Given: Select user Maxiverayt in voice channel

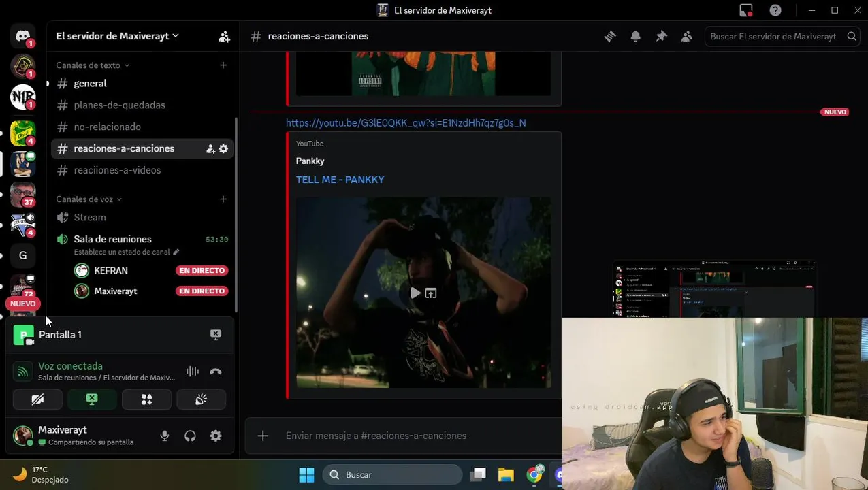Looking at the screenshot, I should click(x=115, y=291).
